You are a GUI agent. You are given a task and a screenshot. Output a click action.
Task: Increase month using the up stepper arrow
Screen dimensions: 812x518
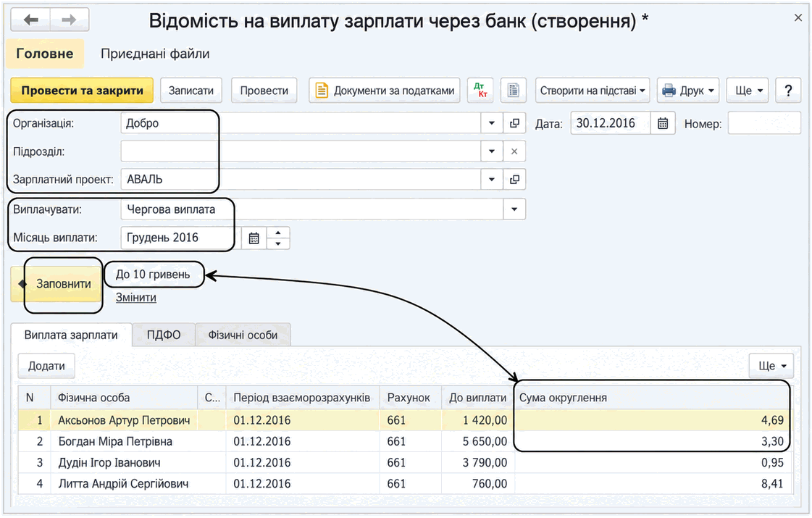[279, 233]
